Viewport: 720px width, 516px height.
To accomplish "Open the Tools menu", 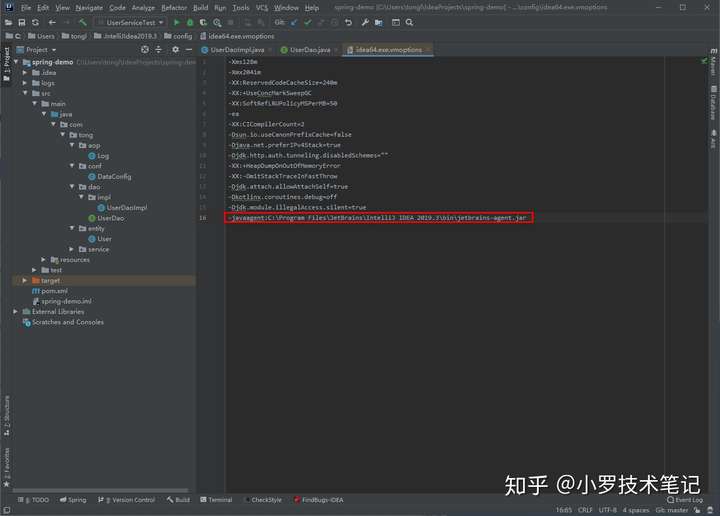I will point(241,8).
